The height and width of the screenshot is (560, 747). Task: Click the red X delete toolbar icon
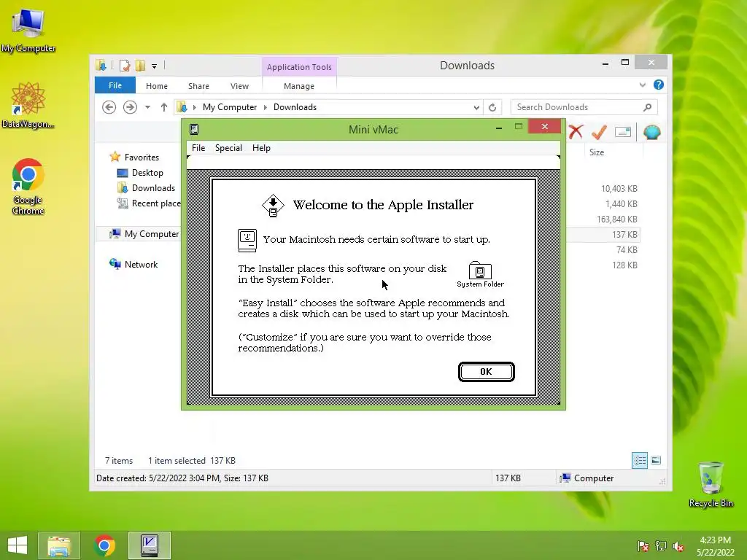tap(576, 132)
